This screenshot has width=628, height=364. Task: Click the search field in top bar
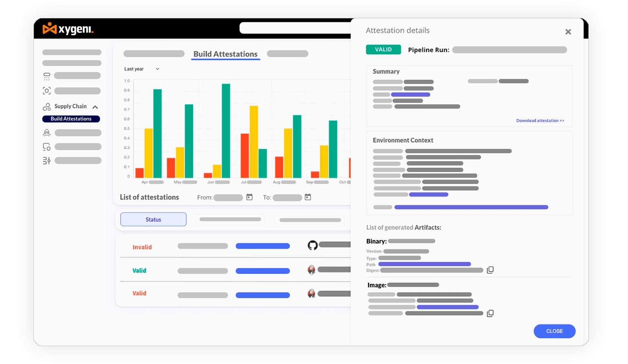tap(294, 28)
